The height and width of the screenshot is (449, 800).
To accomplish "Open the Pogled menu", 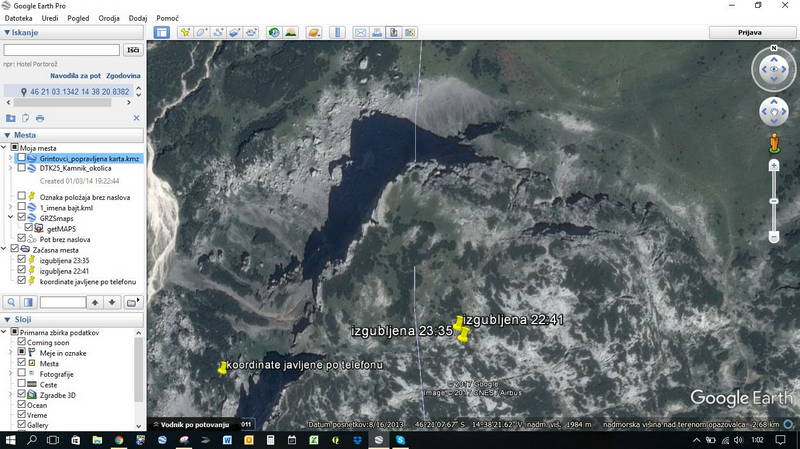I will click(x=78, y=18).
